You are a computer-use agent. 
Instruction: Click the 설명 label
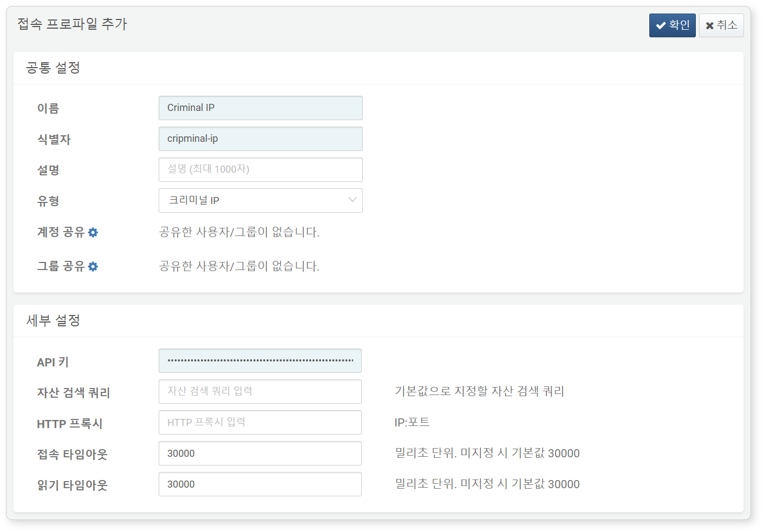pos(48,170)
